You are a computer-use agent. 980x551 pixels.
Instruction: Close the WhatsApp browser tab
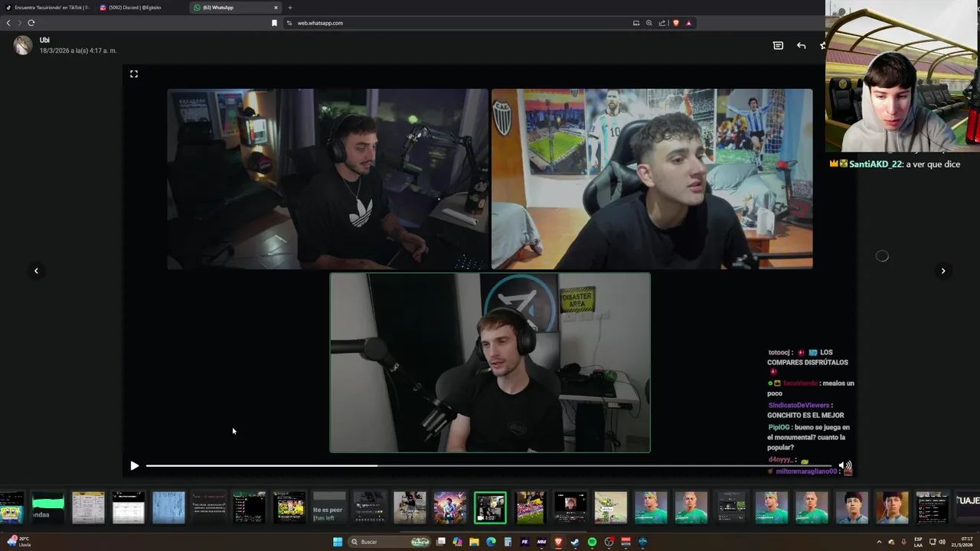click(x=276, y=8)
